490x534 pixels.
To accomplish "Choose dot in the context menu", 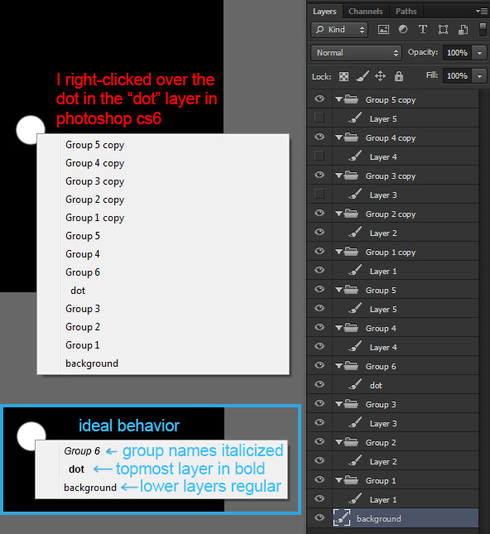I will point(163,290).
